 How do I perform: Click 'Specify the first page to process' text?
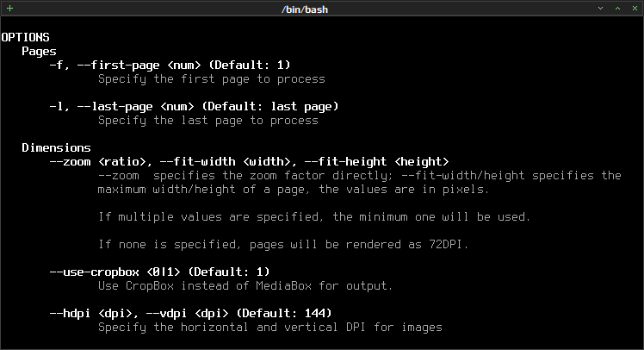tap(212, 79)
